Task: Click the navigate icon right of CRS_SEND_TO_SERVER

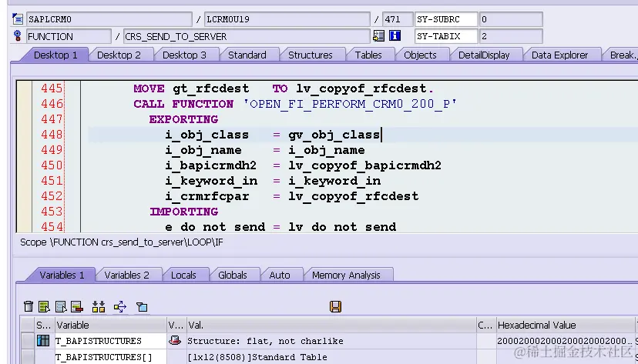Action: pos(378,35)
